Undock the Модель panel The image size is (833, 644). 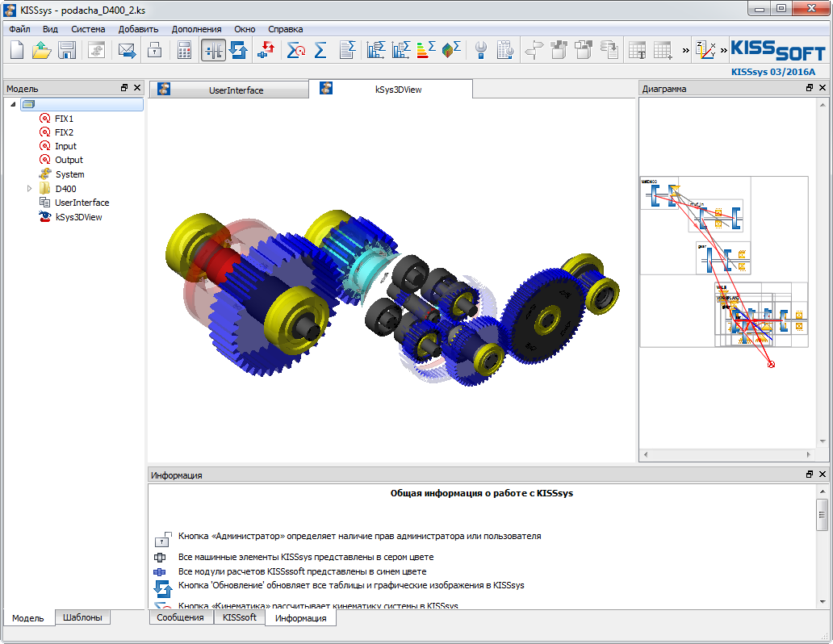pos(124,88)
